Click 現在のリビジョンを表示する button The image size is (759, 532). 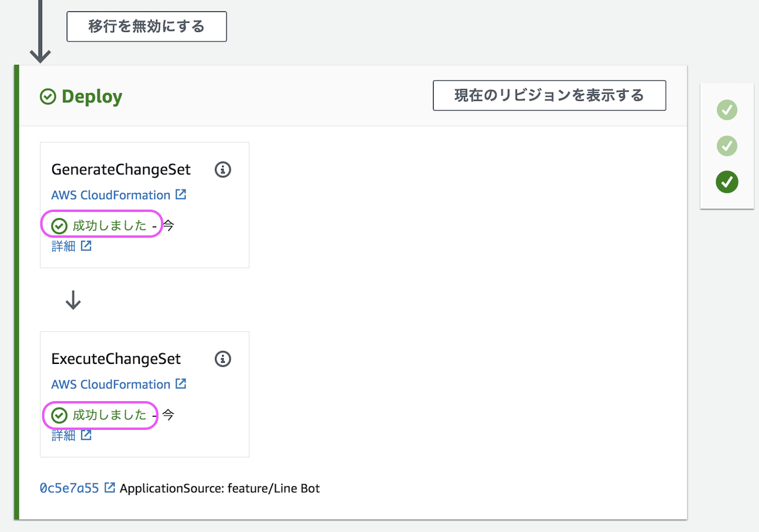click(549, 95)
